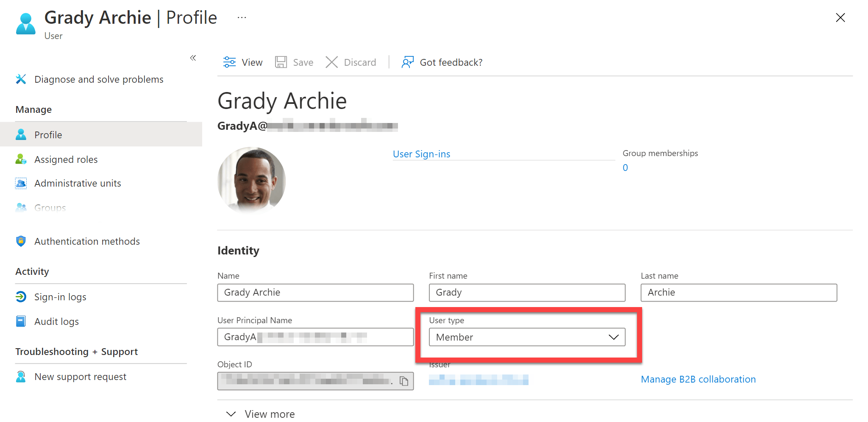Click the Group memberships label
The image size is (868, 422).
[x=660, y=153]
